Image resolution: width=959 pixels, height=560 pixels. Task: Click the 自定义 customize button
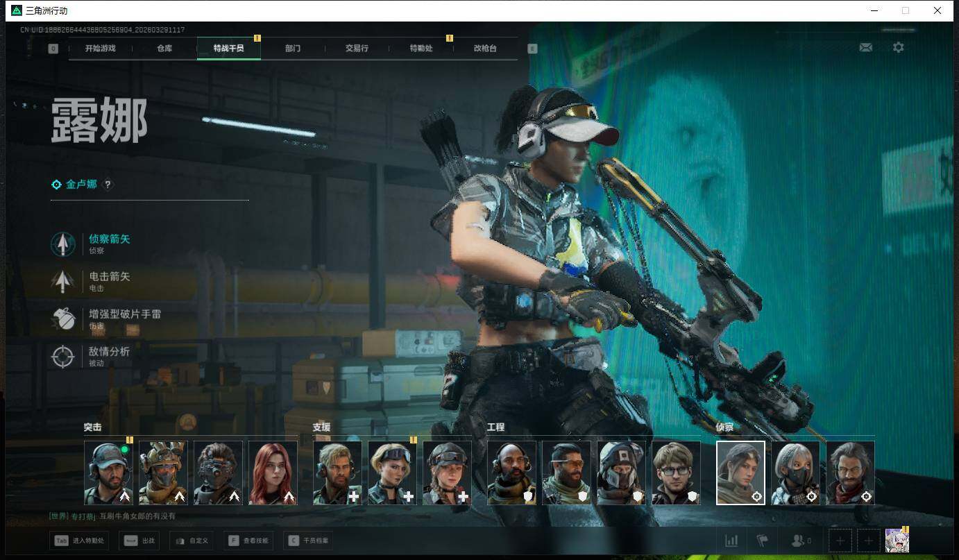(x=191, y=541)
